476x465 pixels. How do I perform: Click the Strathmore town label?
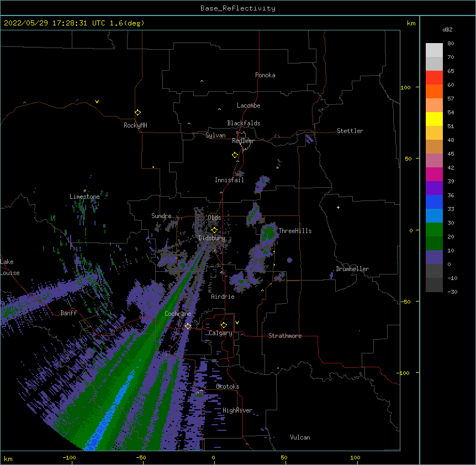[285, 336]
